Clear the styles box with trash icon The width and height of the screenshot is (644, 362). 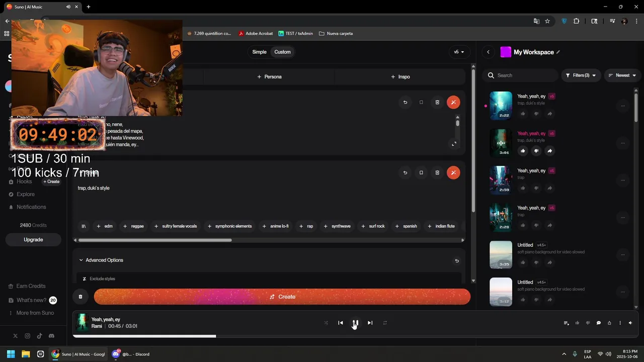coord(437,172)
